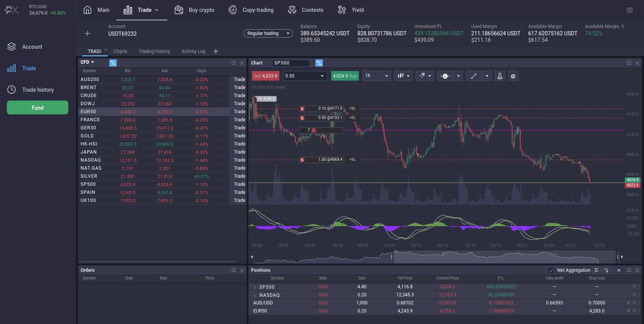
Task: Toggle the Net Aggregation checkbox
Action: (x=551, y=270)
